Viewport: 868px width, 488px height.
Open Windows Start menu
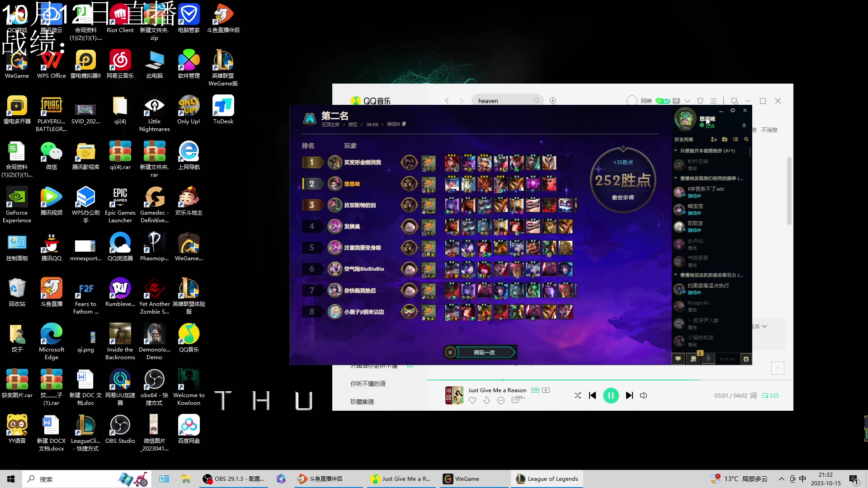point(11,479)
